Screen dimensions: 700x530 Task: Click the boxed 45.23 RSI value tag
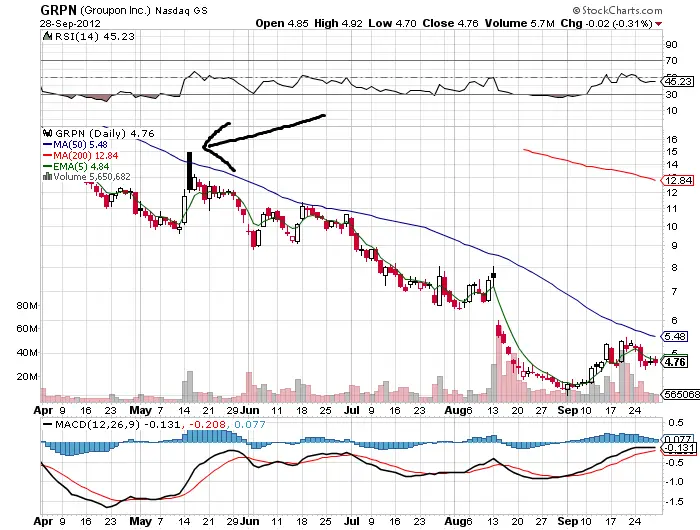(x=678, y=81)
